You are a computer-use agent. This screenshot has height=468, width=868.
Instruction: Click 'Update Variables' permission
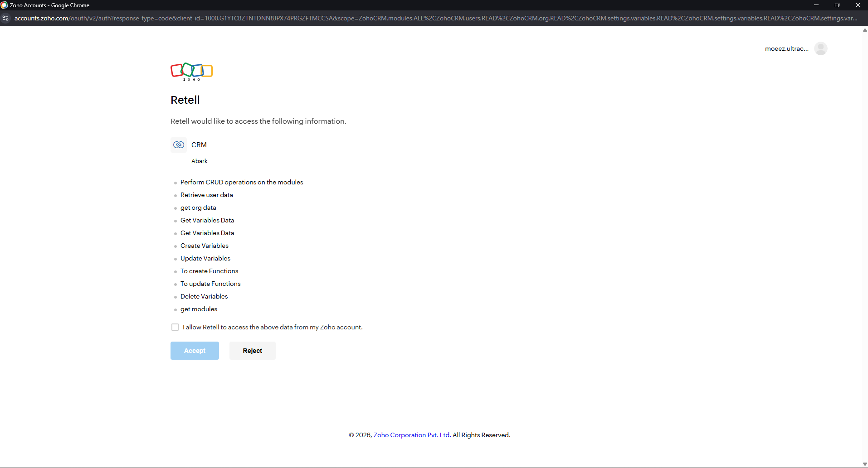coord(205,258)
